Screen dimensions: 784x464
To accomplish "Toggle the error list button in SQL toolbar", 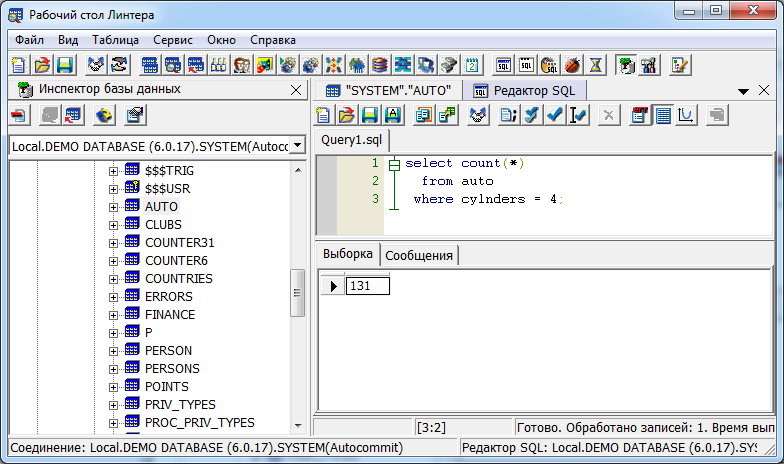I will (x=640, y=115).
